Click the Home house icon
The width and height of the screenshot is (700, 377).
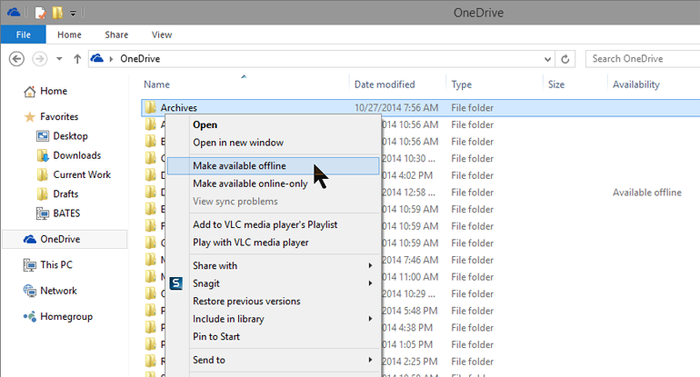(x=29, y=92)
